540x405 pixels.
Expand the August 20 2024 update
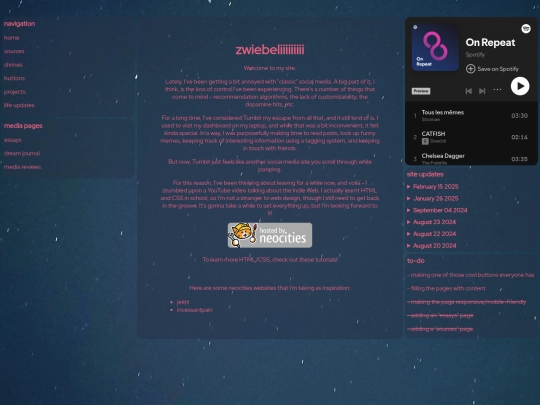tap(432, 246)
